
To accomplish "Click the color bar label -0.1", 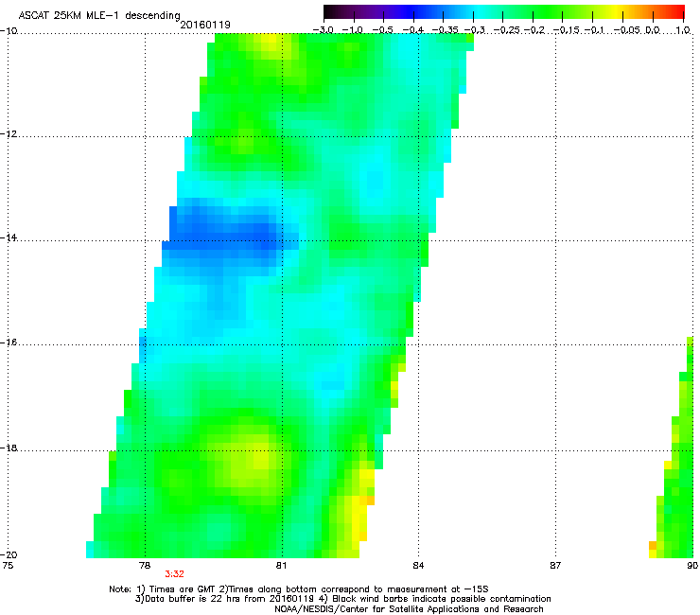I will coord(594,30).
